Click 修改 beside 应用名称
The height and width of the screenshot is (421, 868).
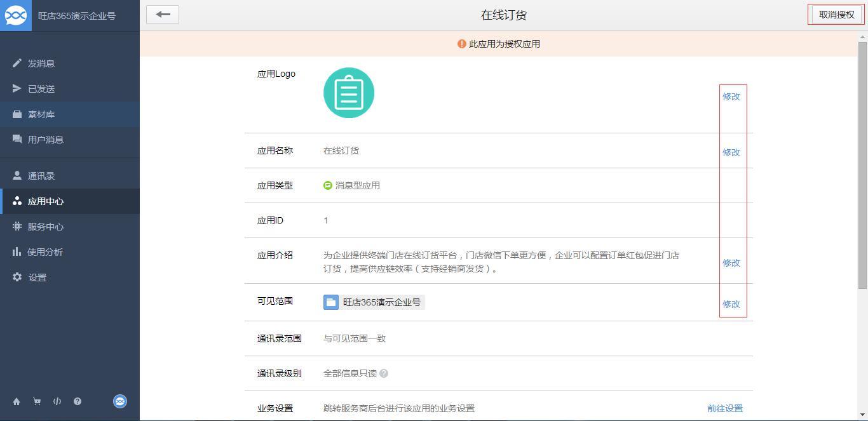pos(731,152)
